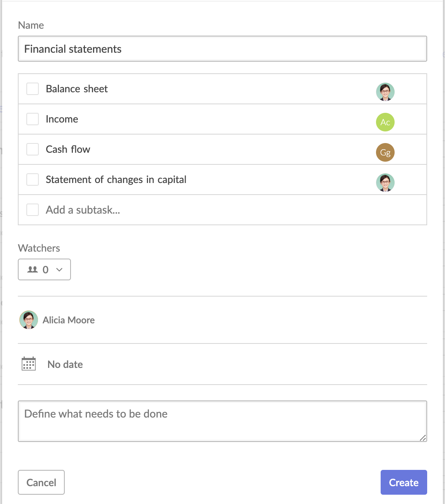The width and height of the screenshot is (445, 504).
Task: Select the Alicia Moore assignee name
Action: pyautogui.click(x=69, y=320)
